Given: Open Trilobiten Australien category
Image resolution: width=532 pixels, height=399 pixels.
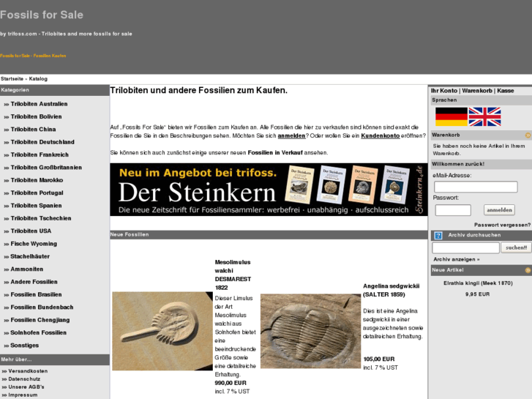Looking at the screenshot, I should tap(39, 104).
